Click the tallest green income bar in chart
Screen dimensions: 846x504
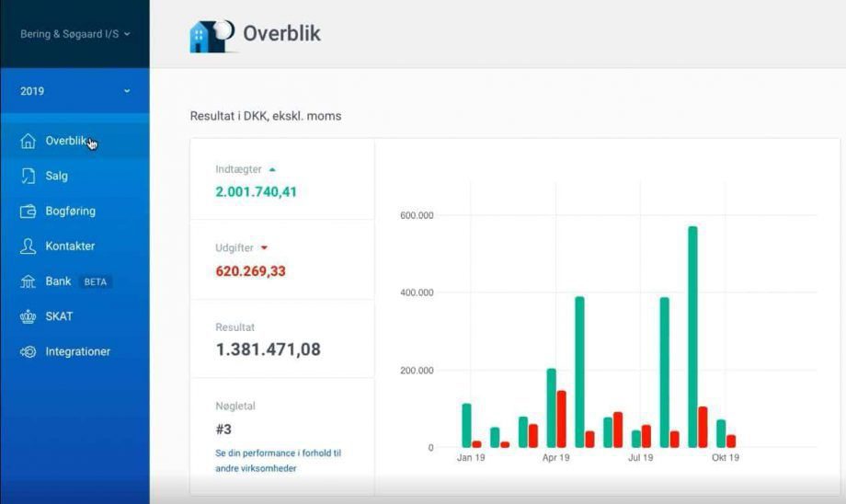tap(692, 337)
